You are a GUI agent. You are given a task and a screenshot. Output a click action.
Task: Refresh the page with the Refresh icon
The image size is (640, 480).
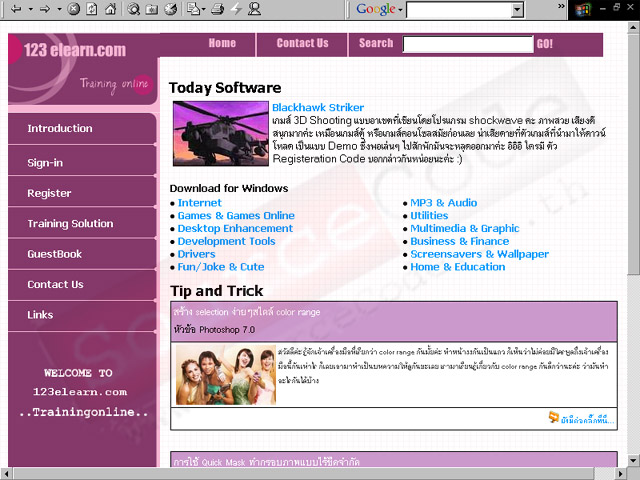coord(92,9)
